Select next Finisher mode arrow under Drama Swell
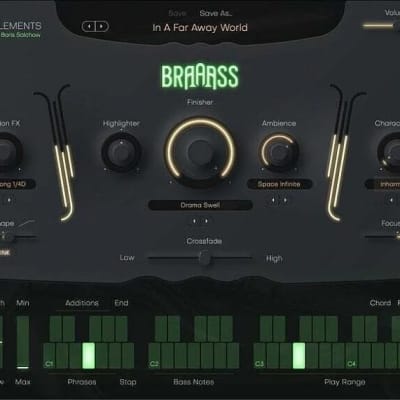 coord(206,221)
